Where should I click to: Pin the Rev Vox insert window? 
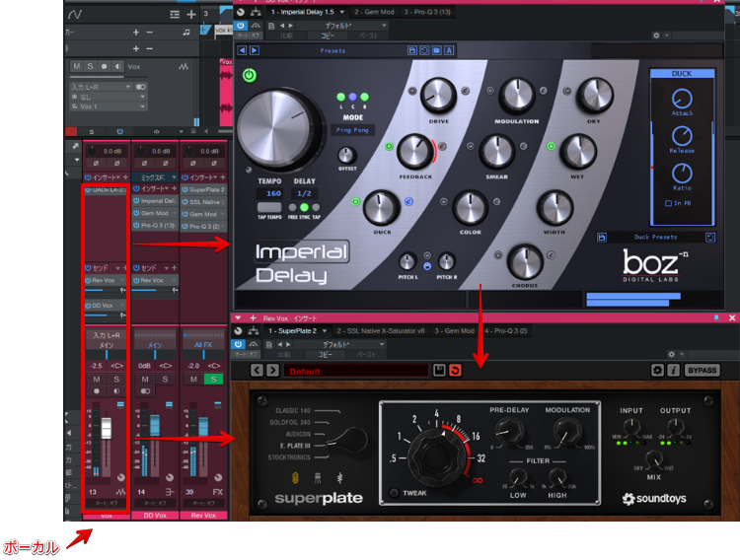(716, 318)
